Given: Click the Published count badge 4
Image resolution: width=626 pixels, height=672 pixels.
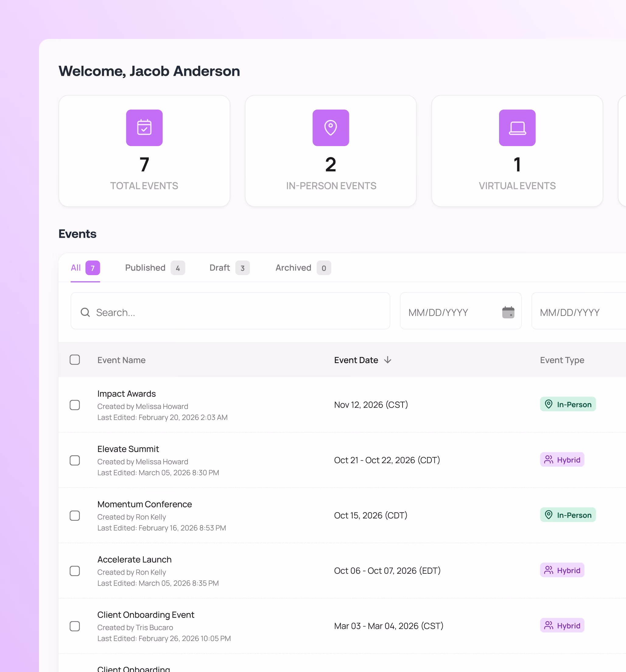Looking at the screenshot, I should [x=178, y=268].
